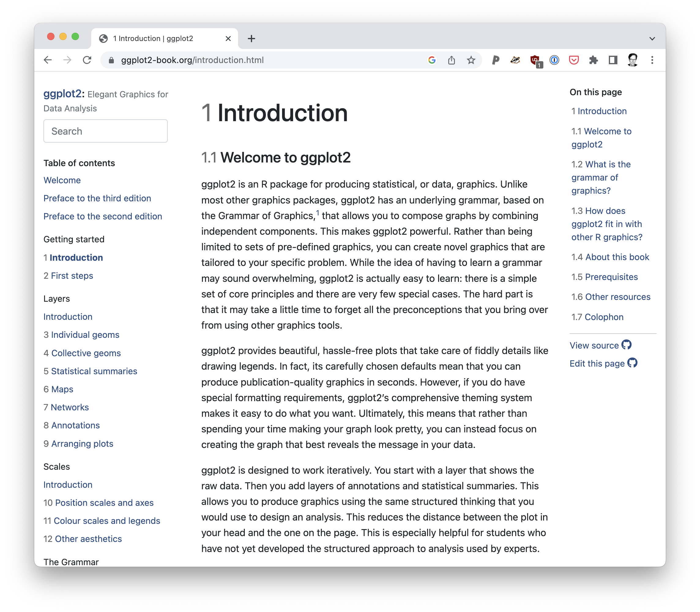
Task: Click the uBlock Origin shield icon
Action: pyautogui.click(x=535, y=60)
